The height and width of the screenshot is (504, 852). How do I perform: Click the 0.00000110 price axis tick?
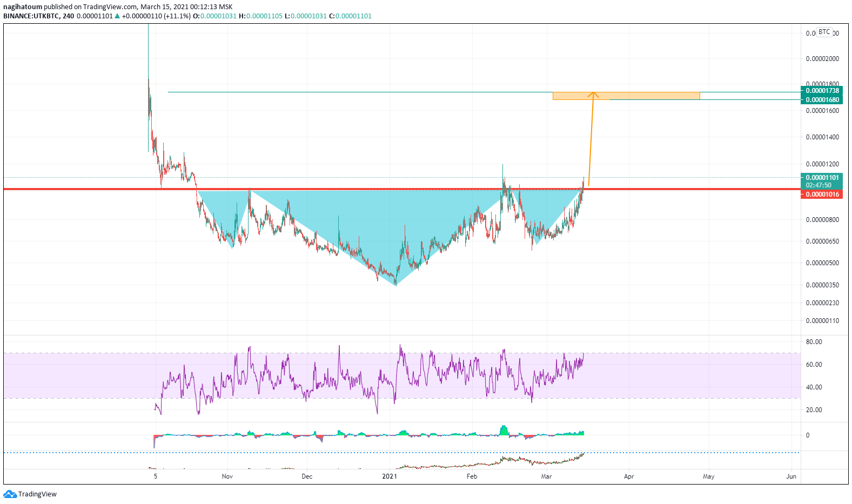coord(822,321)
